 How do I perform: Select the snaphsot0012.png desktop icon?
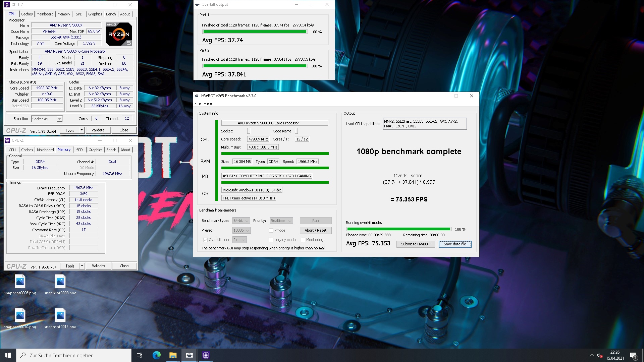tap(60, 319)
